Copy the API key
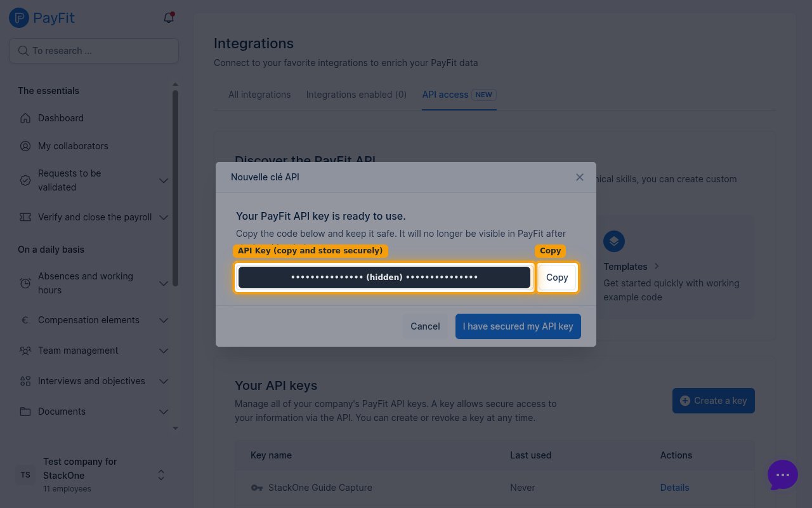Image resolution: width=812 pixels, height=508 pixels. [557, 277]
